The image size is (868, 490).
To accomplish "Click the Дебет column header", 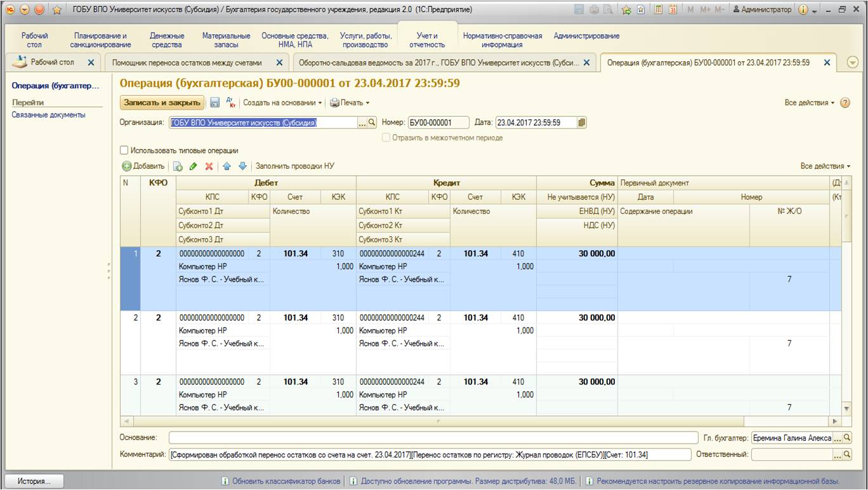I will pos(266,183).
